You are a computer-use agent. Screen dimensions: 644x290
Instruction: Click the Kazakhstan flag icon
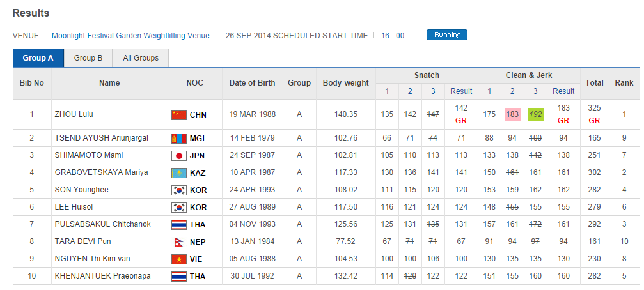coord(178,172)
